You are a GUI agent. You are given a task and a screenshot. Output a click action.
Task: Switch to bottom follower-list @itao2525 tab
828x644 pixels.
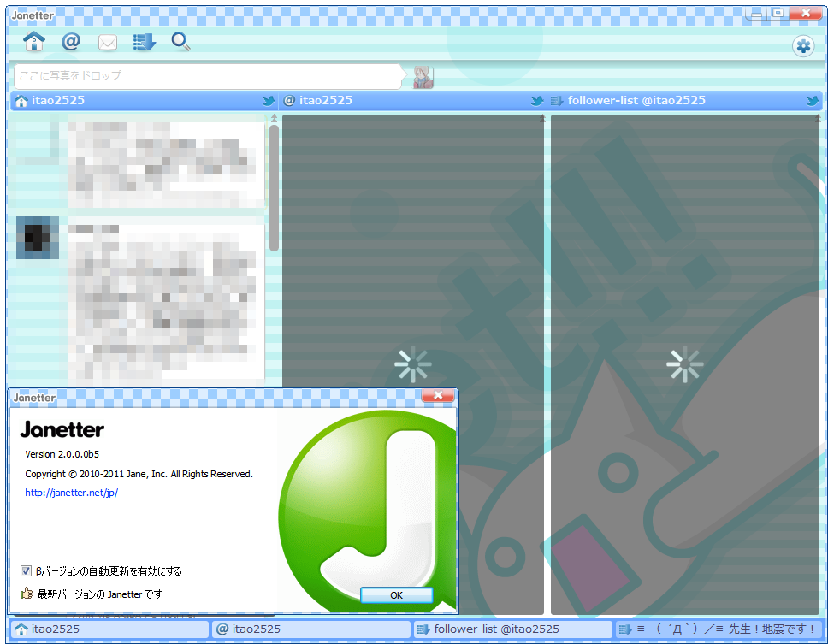pos(512,629)
